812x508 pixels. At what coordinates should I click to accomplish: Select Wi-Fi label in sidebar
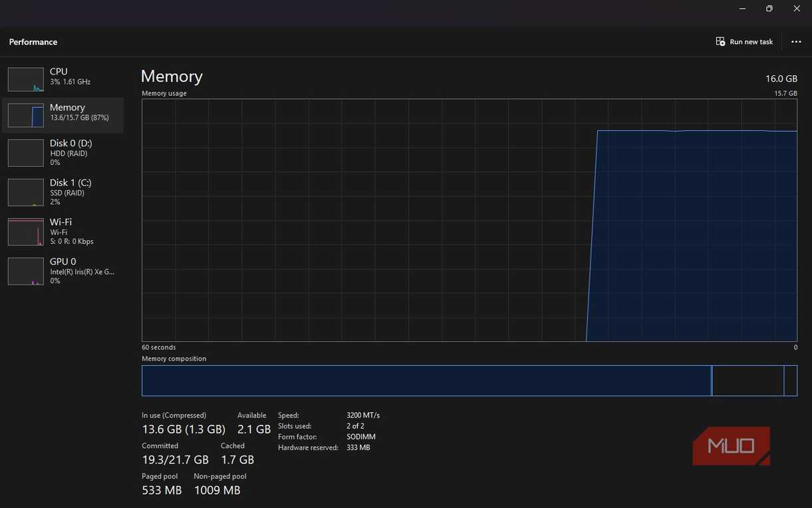click(61, 221)
